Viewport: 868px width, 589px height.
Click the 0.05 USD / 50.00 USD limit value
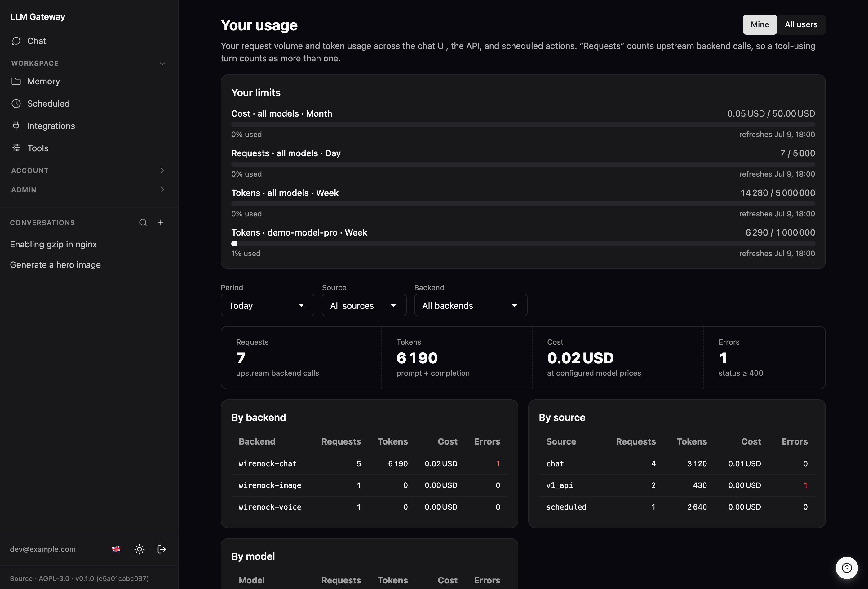point(771,113)
